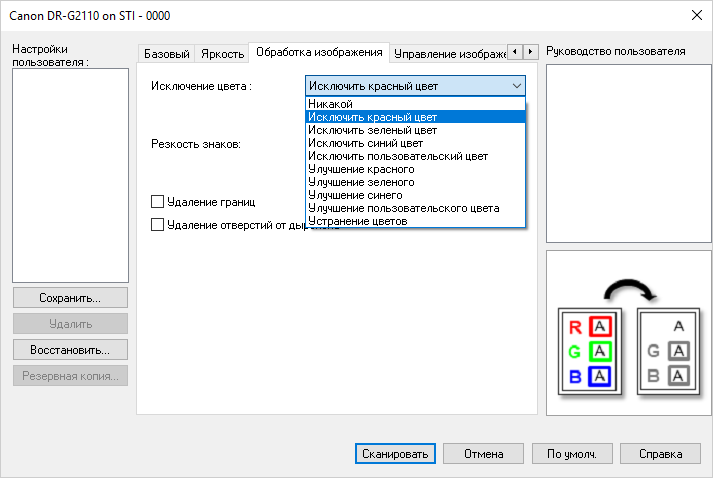713x478 pixels.
Task: Click the Отмена button
Action: pyautogui.click(x=483, y=453)
